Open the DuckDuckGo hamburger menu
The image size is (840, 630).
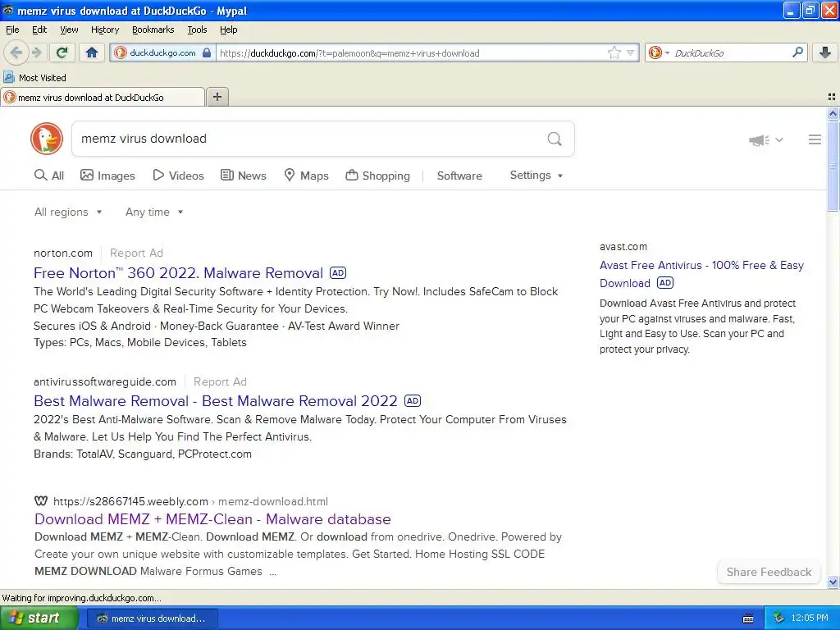815,139
